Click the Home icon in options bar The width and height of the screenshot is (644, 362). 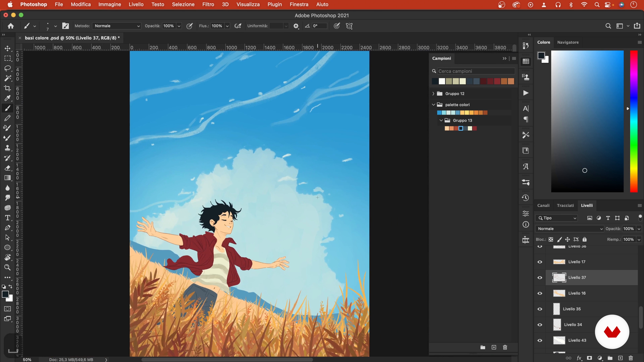tap(11, 26)
